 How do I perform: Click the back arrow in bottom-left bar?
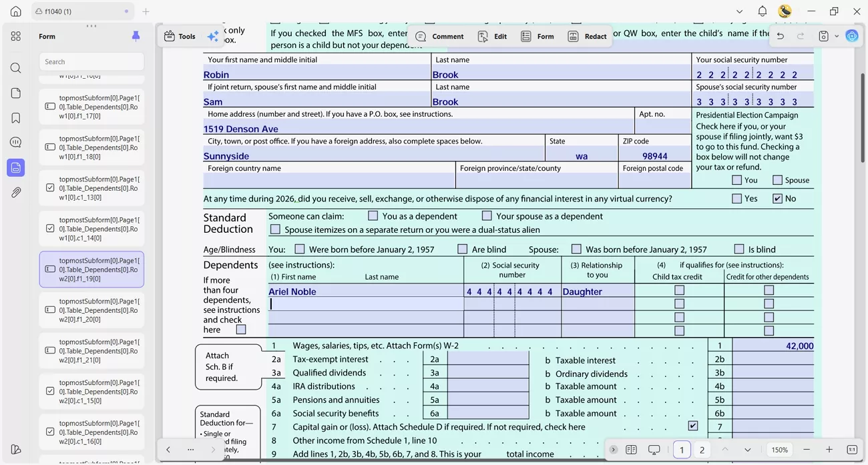(x=168, y=450)
